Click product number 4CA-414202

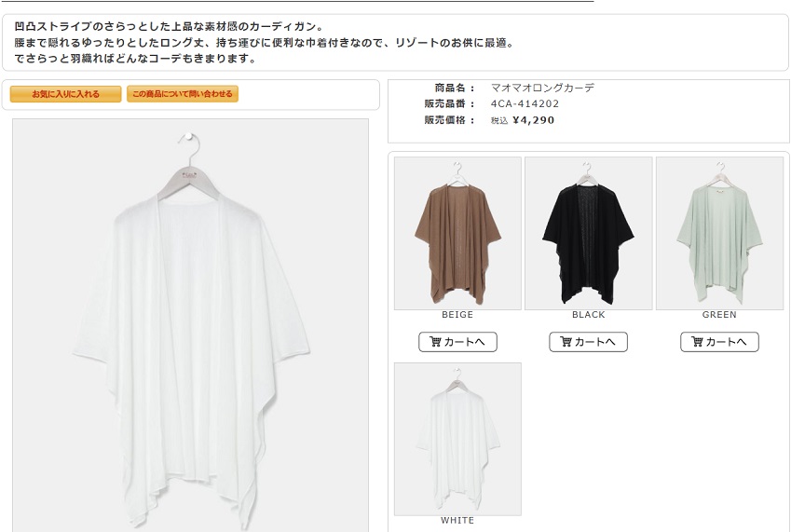525,103
